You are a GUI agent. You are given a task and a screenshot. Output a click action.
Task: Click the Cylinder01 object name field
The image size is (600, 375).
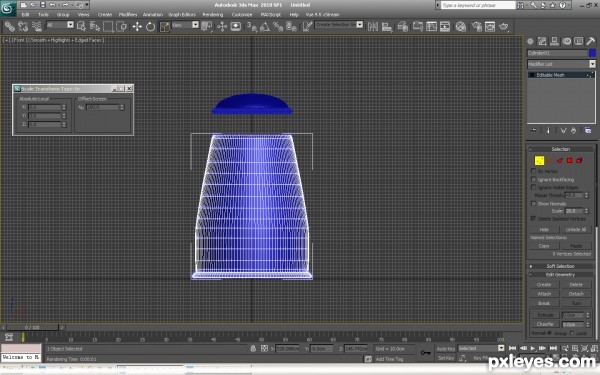click(557, 53)
